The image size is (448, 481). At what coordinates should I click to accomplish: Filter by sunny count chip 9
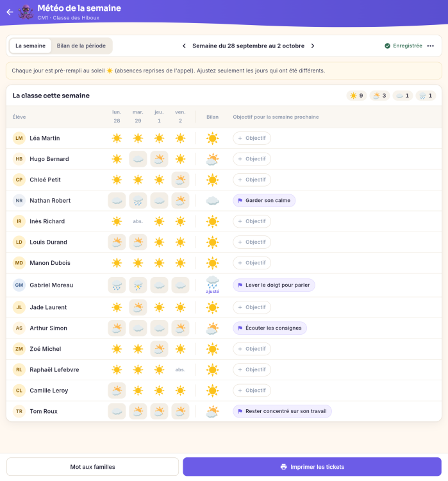356,96
